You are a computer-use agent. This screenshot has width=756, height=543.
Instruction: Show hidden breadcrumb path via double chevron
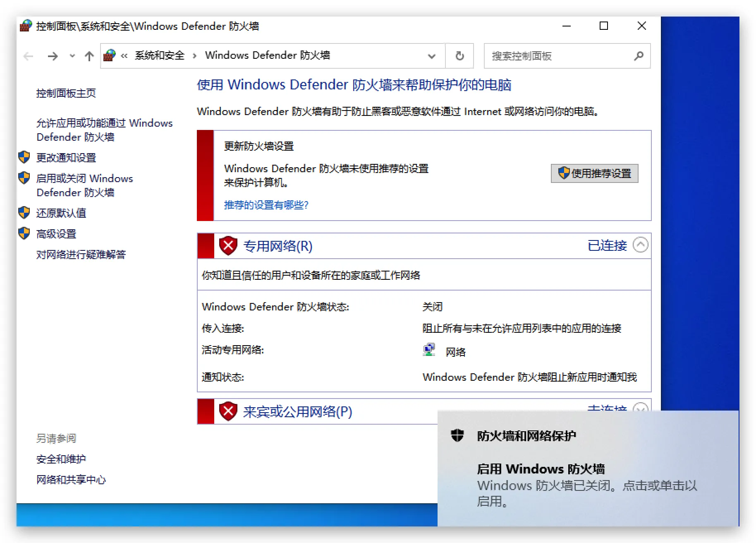tap(124, 56)
